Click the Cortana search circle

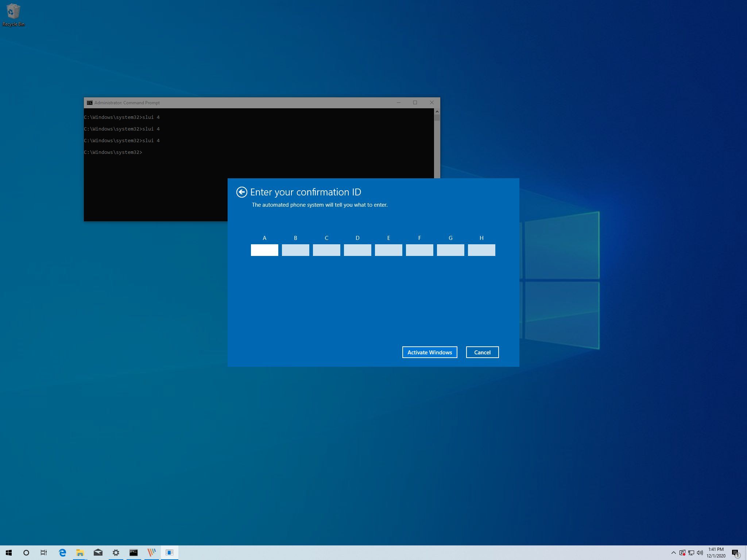26,552
